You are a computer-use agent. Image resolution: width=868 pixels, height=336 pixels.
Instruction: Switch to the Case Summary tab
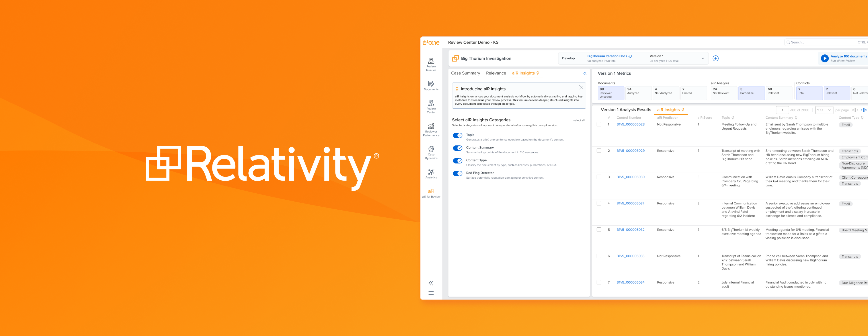click(465, 73)
